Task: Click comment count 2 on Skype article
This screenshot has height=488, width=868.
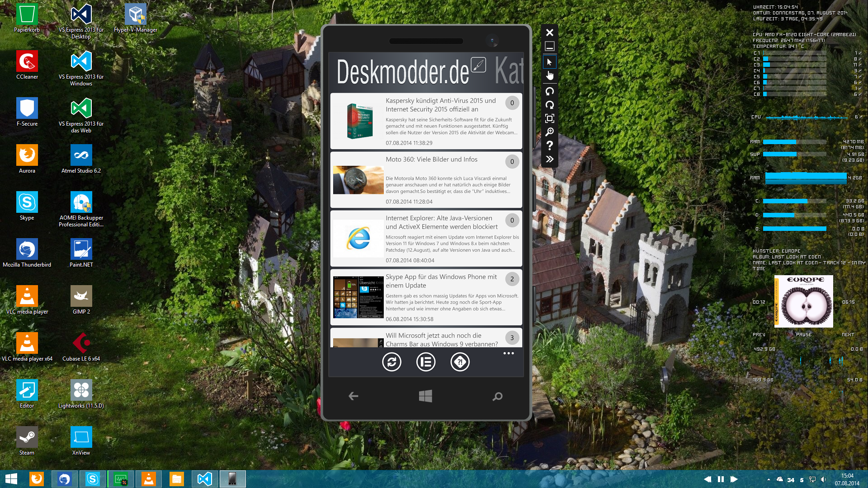Action: coord(512,279)
